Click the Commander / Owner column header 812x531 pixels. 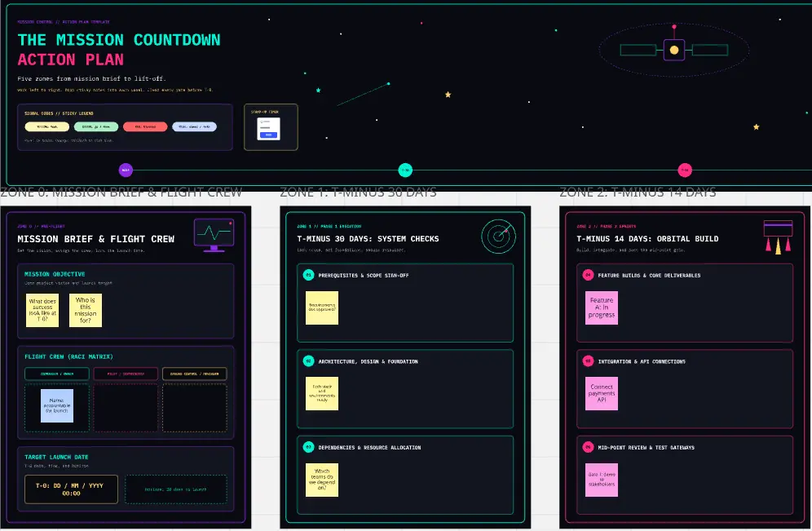[57, 374]
